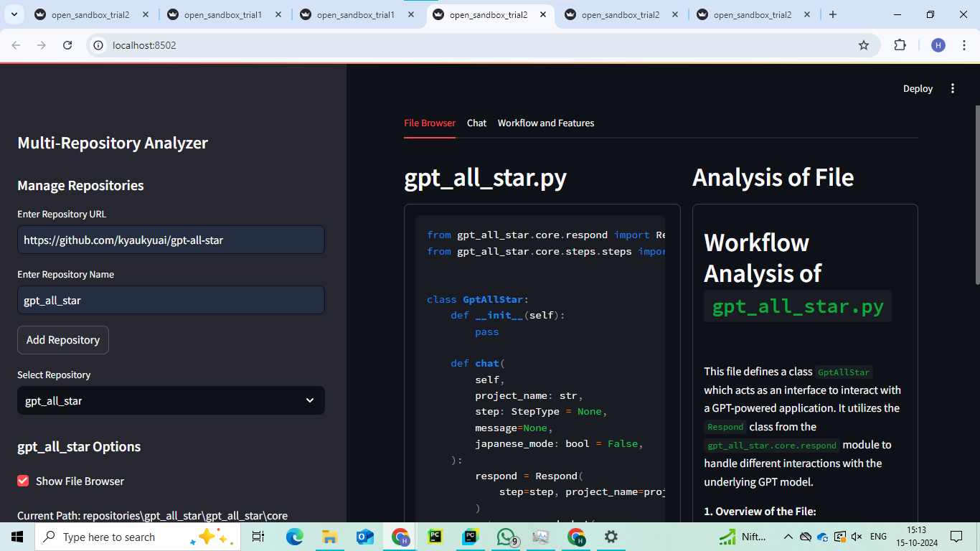Open Task View in the taskbar

tap(258, 537)
